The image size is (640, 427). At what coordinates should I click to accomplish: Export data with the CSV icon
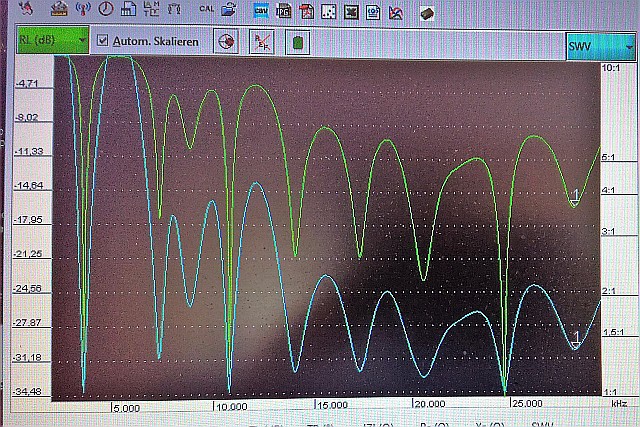pyautogui.click(x=261, y=12)
